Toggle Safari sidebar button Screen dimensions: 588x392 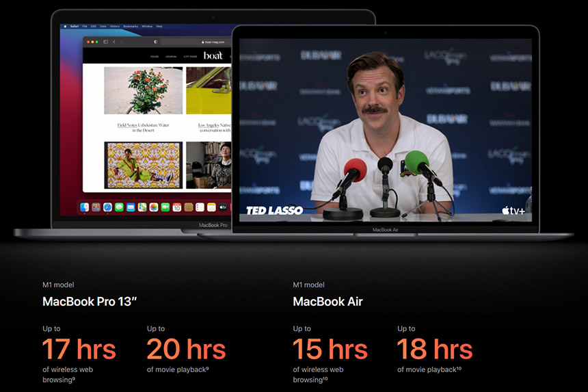tap(106, 42)
